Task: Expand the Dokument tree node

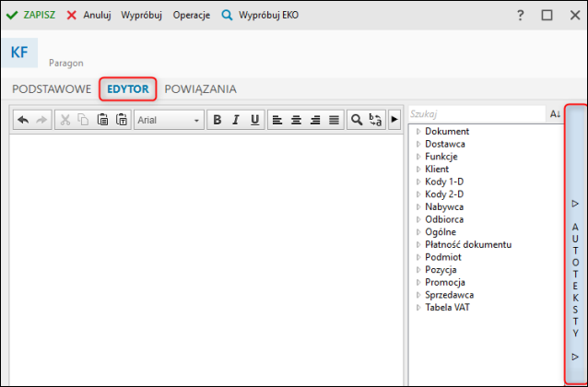Action: (418, 132)
